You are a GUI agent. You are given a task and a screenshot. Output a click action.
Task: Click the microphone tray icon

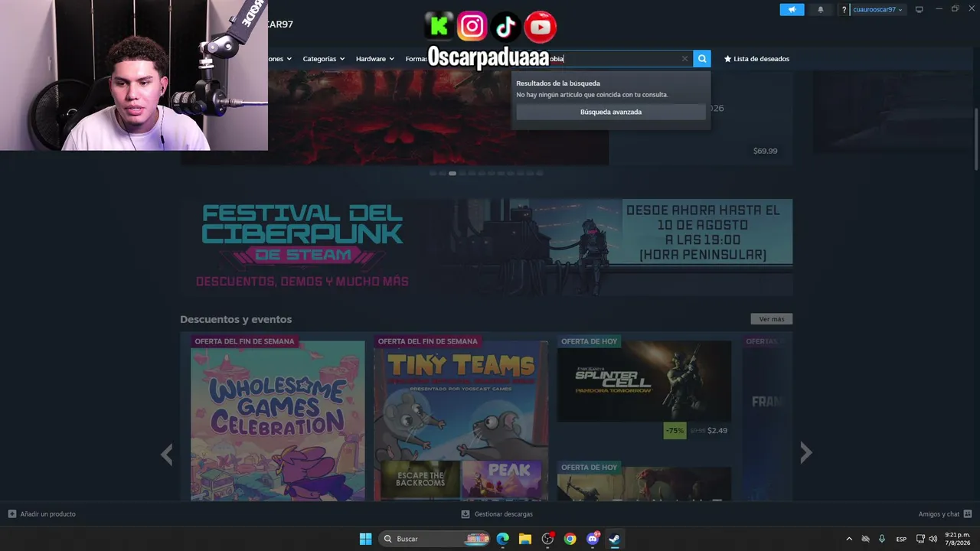click(x=882, y=539)
